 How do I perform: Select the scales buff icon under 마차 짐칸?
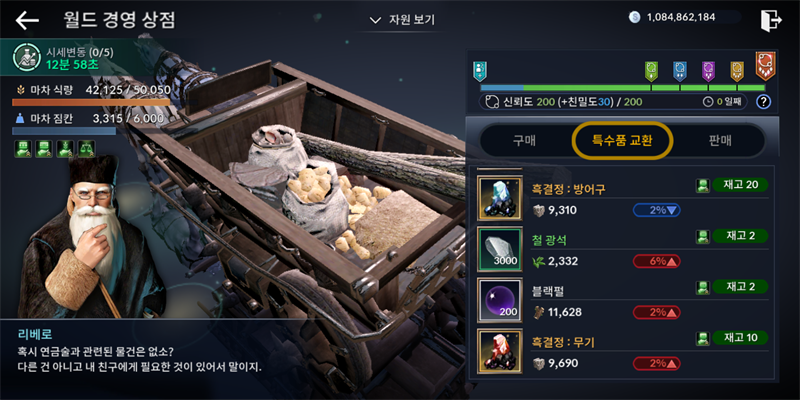[x=86, y=149]
